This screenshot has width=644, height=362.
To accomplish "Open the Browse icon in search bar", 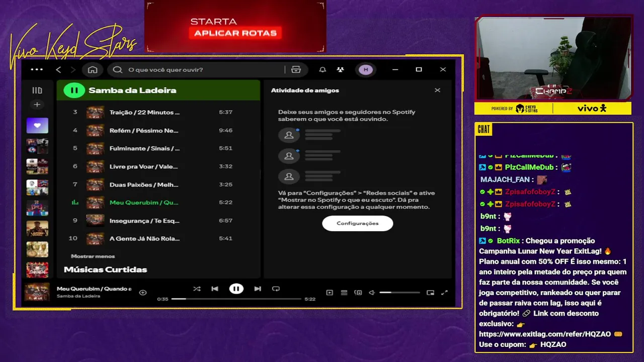I will click(296, 69).
